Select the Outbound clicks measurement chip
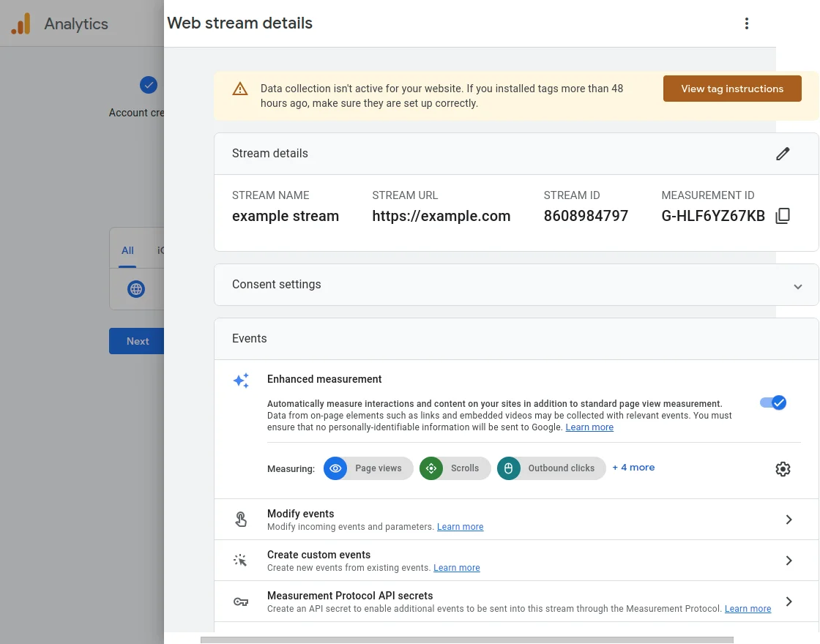 click(551, 468)
